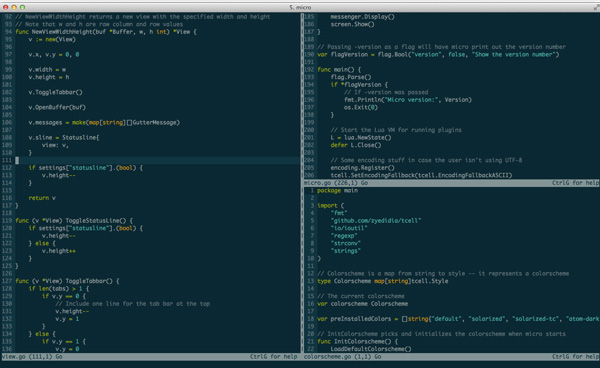This screenshot has height=368, width=600.
Task: Click "v.ToggleTabbar()" call on line 102
Action: click(x=55, y=92)
